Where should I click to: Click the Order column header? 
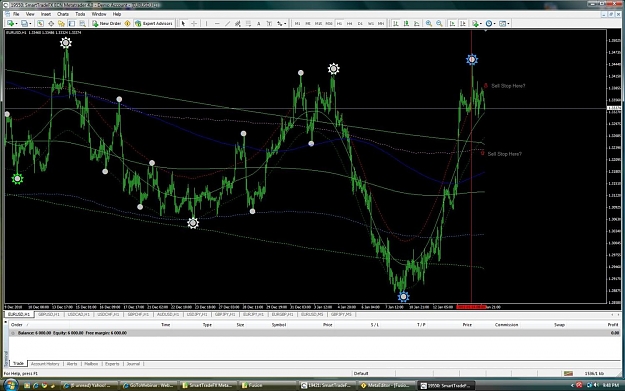(16, 325)
